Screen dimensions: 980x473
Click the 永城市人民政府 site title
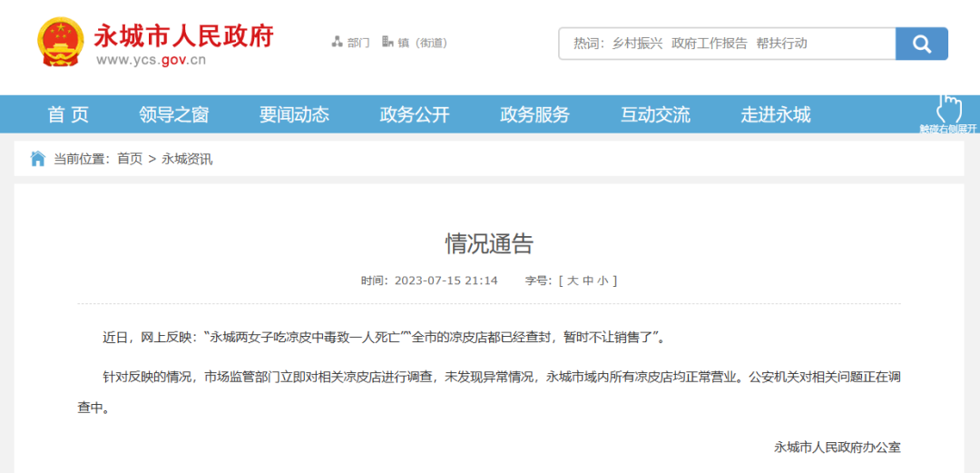183,35
